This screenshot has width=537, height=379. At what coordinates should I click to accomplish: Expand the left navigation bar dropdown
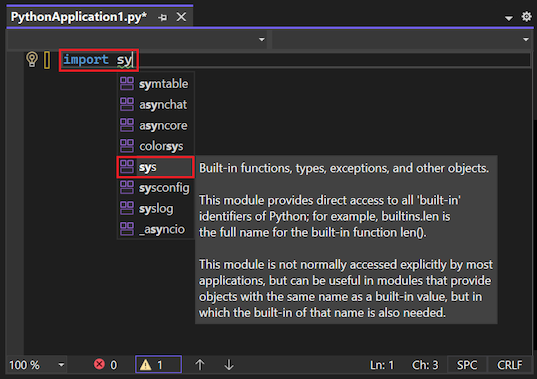(x=262, y=39)
